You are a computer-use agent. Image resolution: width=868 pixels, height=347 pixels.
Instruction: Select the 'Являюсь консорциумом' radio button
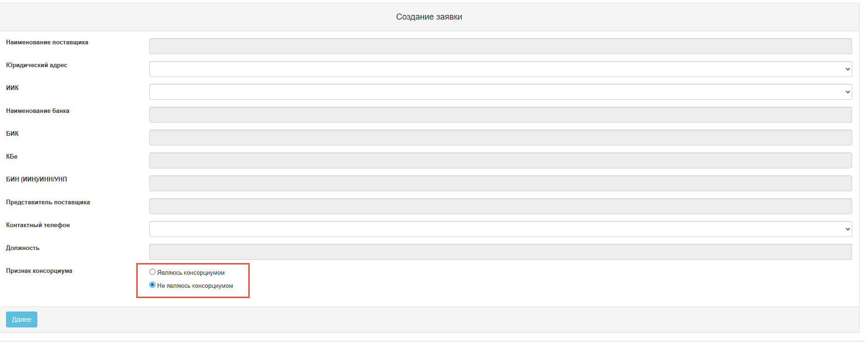(x=152, y=272)
